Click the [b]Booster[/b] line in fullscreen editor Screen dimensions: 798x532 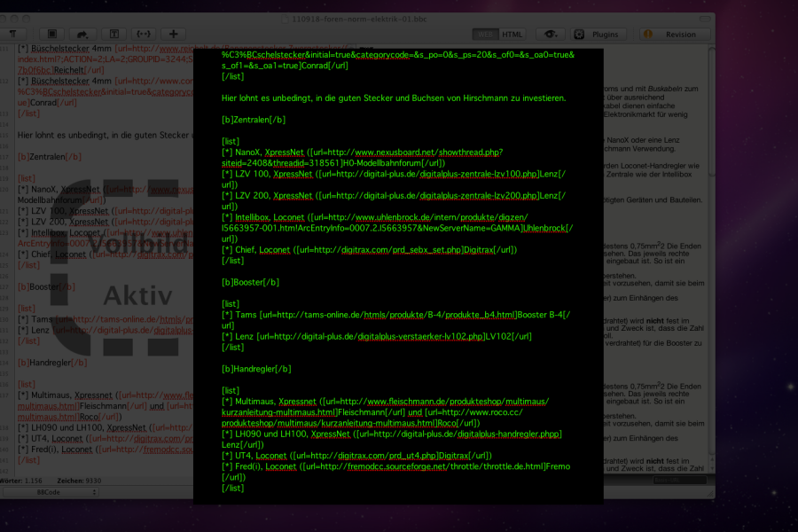(x=251, y=282)
